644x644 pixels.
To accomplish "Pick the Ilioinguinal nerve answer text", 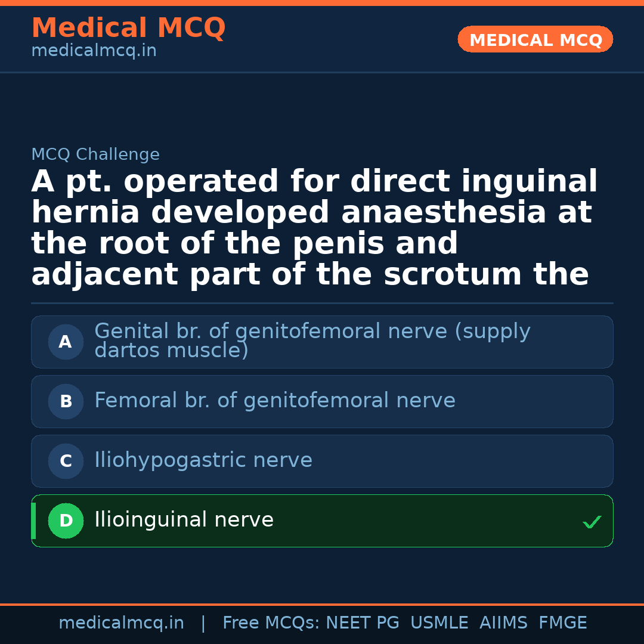I will tap(184, 520).
